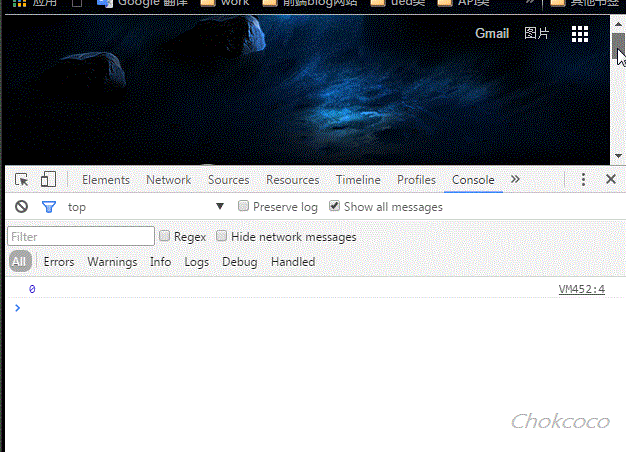Open the Google apps grid icon

579,34
